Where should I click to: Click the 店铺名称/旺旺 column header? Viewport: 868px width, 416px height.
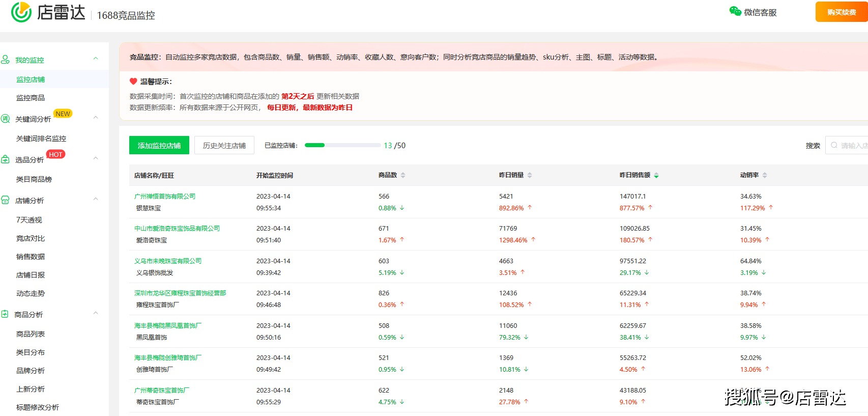tap(154, 175)
